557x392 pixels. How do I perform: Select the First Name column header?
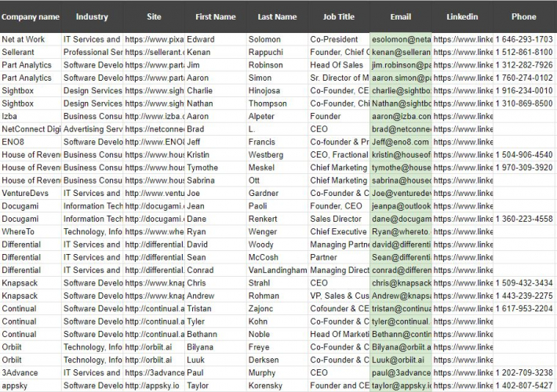(216, 16)
